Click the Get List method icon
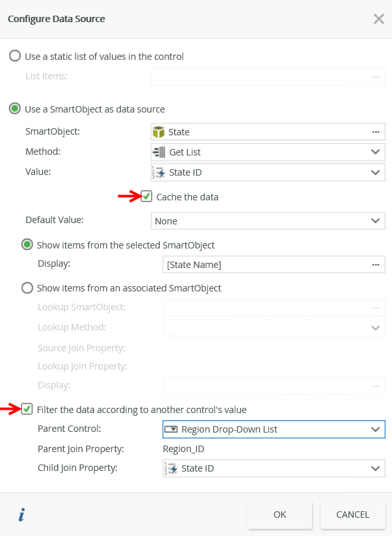This screenshot has width=392, height=536. [x=159, y=152]
